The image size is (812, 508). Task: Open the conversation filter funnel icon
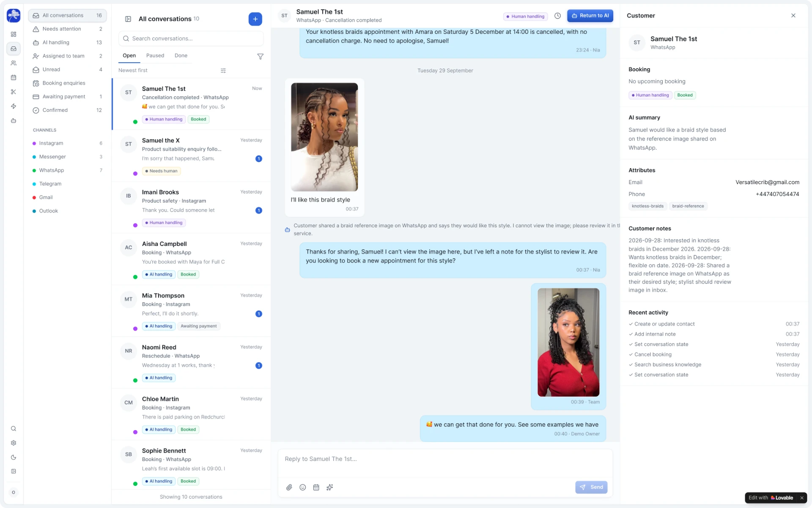(x=261, y=56)
